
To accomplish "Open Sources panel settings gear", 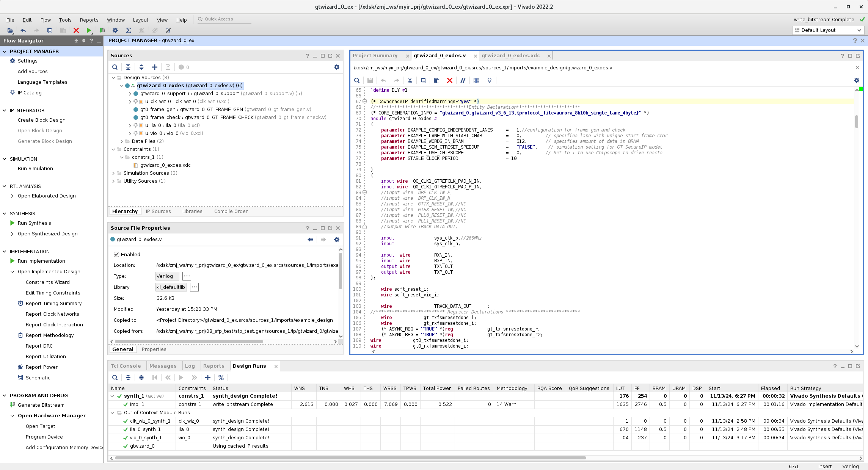I will (337, 67).
